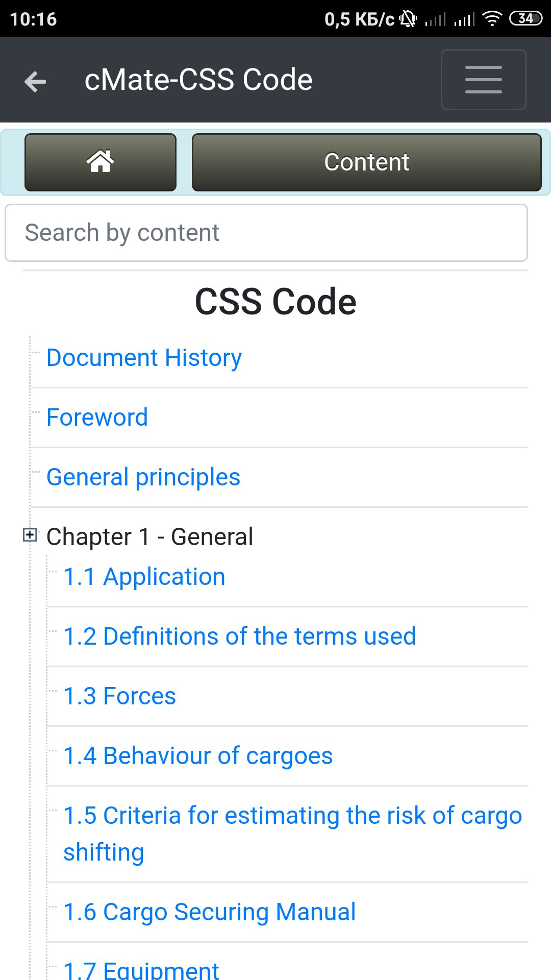Select Chapter 1 - General heading
551x980 pixels.
tap(149, 537)
